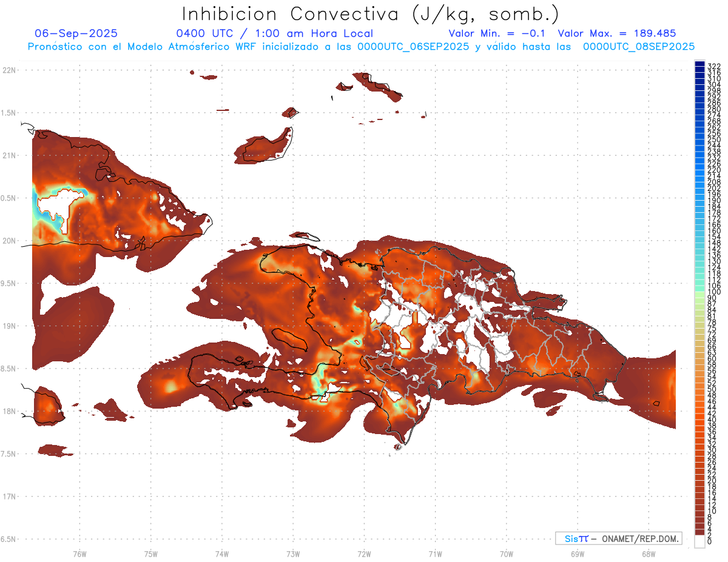Select the 06-Sep-2025 date label
The height and width of the screenshot is (562, 728).
pos(76,33)
